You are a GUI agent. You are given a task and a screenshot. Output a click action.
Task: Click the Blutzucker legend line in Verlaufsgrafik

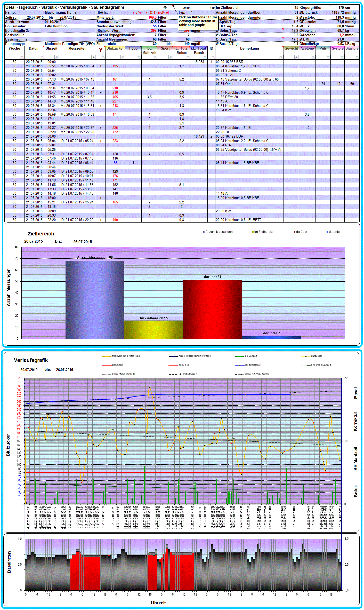306,356
